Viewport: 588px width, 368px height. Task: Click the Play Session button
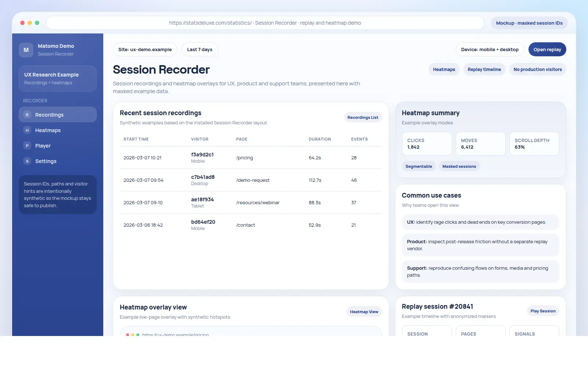pyautogui.click(x=543, y=311)
